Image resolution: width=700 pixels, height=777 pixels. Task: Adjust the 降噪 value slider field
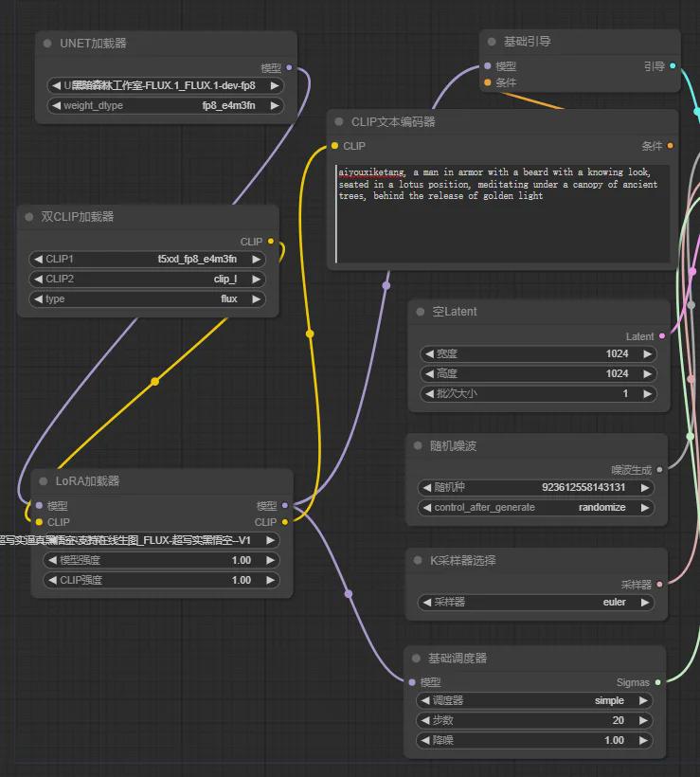(537, 741)
